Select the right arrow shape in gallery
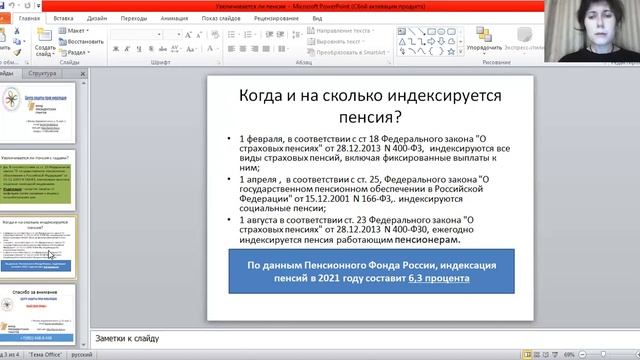 point(431,42)
